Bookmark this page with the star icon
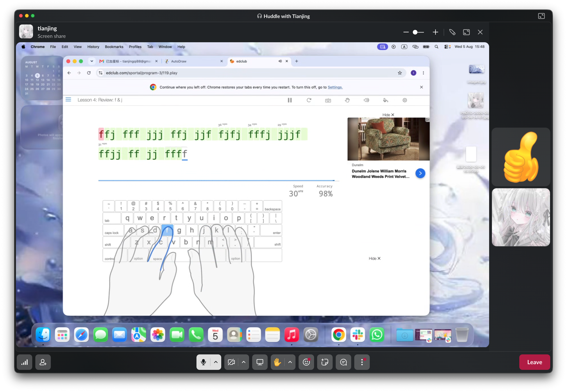Screen dimensions: 567x392 [400, 73]
